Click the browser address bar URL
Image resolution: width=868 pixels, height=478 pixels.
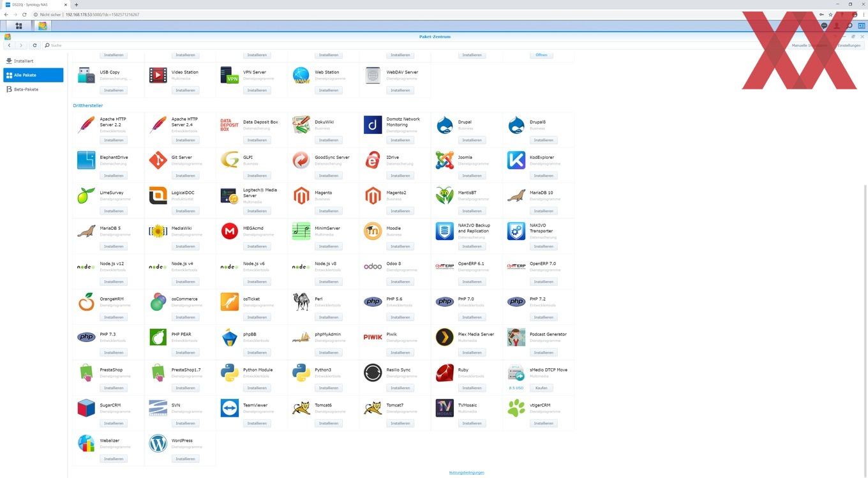(x=102, y=14)
